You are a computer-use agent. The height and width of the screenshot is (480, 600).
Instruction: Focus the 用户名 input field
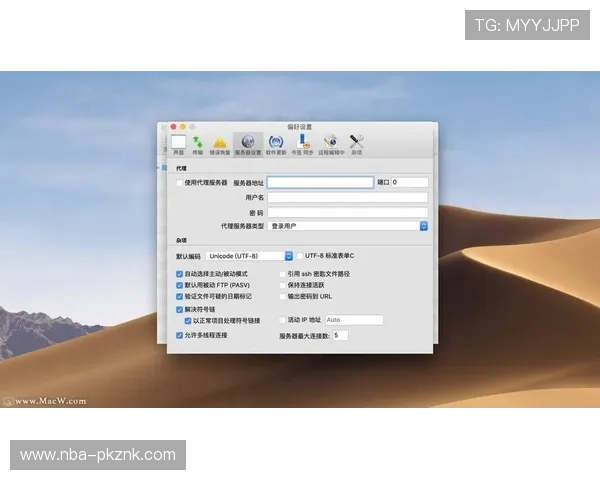347,198
